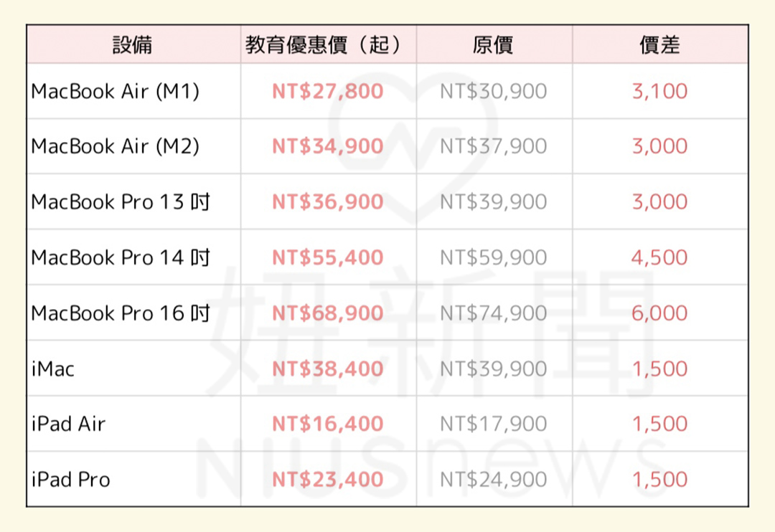This screenshot has height=532, width=775.
Task: Click the MacBook Pro 13 吋 cell
Action: click(x=121, y=201)
